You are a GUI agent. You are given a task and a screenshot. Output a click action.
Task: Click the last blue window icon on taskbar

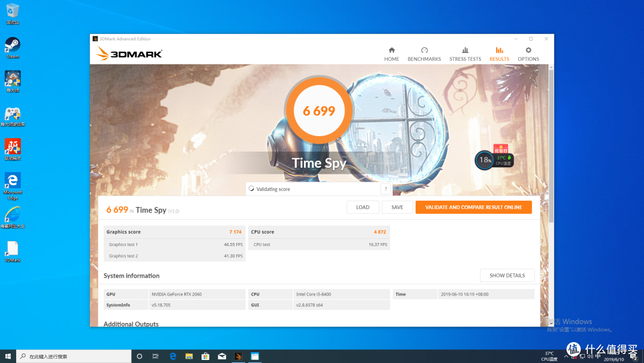pyautogui.click(x=255, y=356)
